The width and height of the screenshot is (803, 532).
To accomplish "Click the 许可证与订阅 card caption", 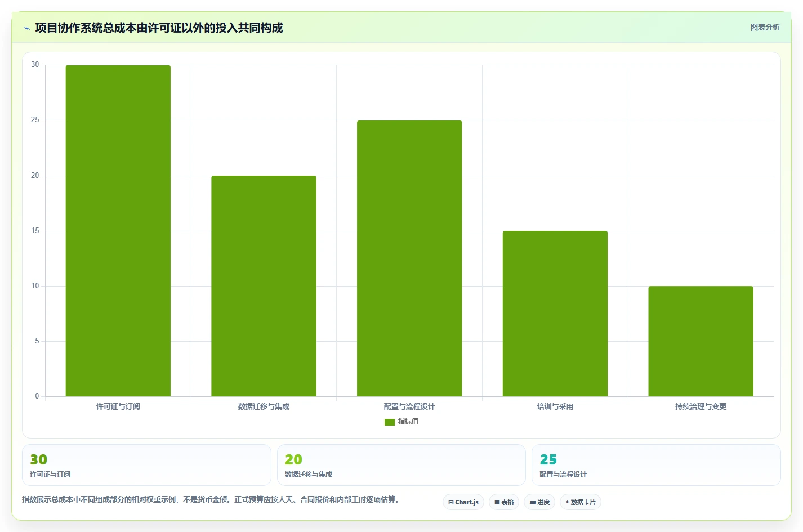I will point(50,475).
